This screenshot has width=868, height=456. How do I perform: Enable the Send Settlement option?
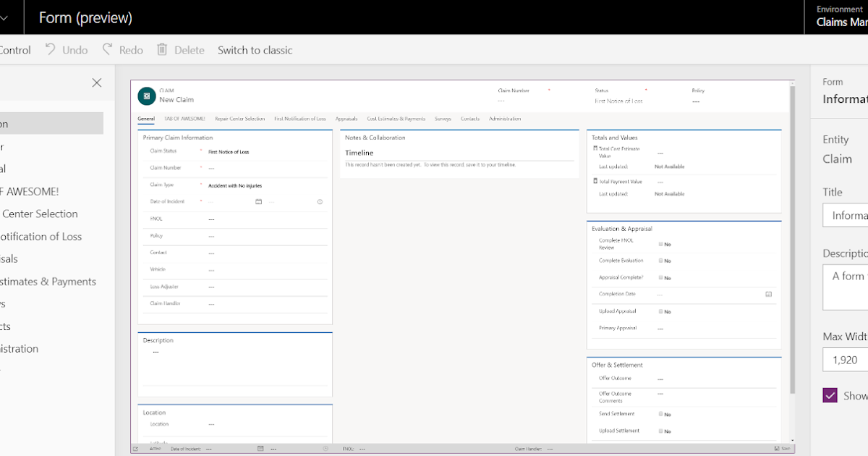(660, 413)
